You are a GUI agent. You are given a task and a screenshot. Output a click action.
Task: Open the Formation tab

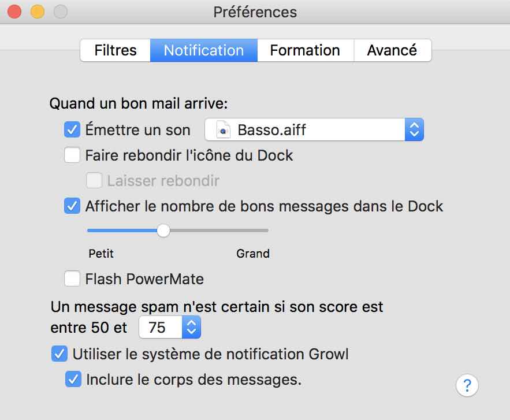coord(305,50)
